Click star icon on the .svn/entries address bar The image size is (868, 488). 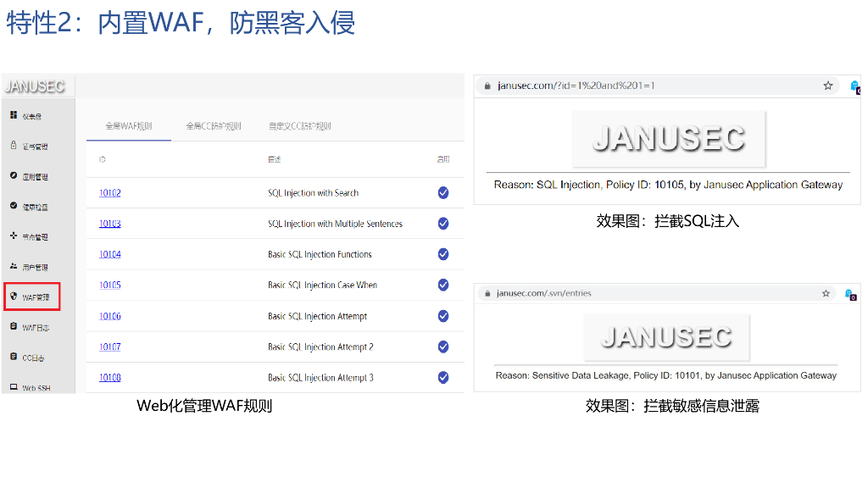826,293
